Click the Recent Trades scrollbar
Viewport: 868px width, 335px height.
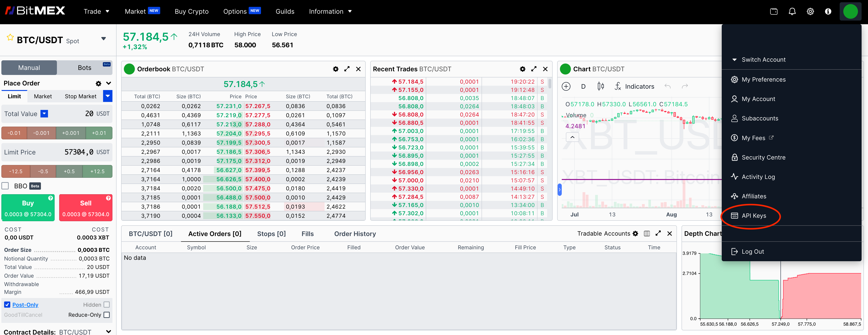pos(550,83)
